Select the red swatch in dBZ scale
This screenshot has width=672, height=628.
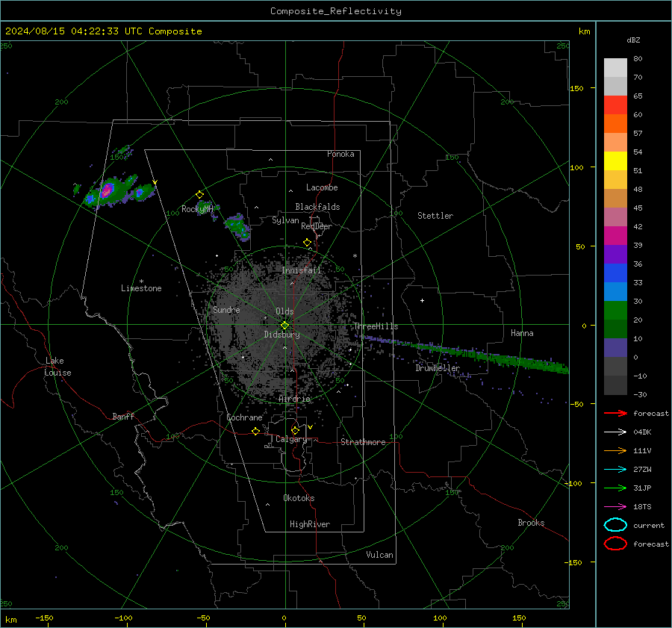(x=615, y=105)
